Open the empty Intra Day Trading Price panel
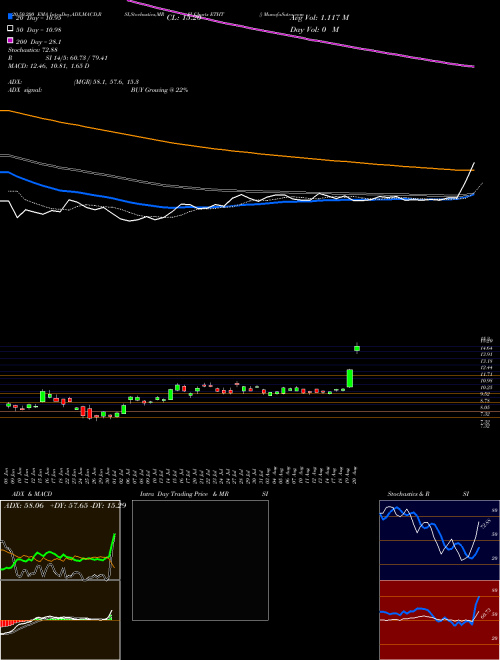 pyautogui.click(x=200, y=560)
